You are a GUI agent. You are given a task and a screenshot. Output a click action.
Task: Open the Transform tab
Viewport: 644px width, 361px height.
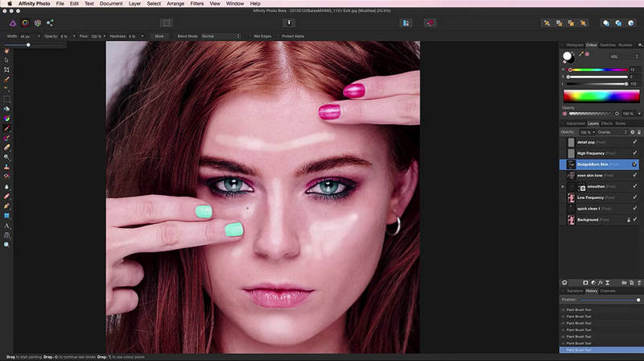pyautogui.click(x=575, y=291)
